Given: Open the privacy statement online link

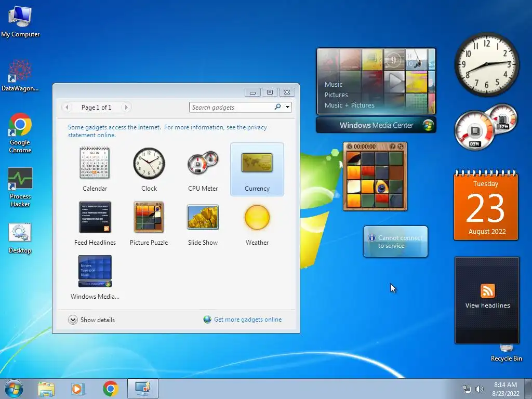Looking at the screenshot, I should tap(167, 131).
